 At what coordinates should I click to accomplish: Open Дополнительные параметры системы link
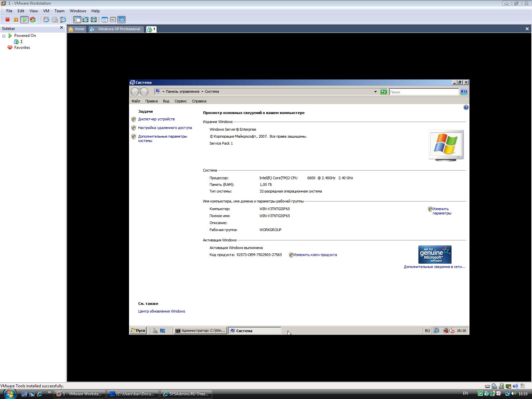163,139
